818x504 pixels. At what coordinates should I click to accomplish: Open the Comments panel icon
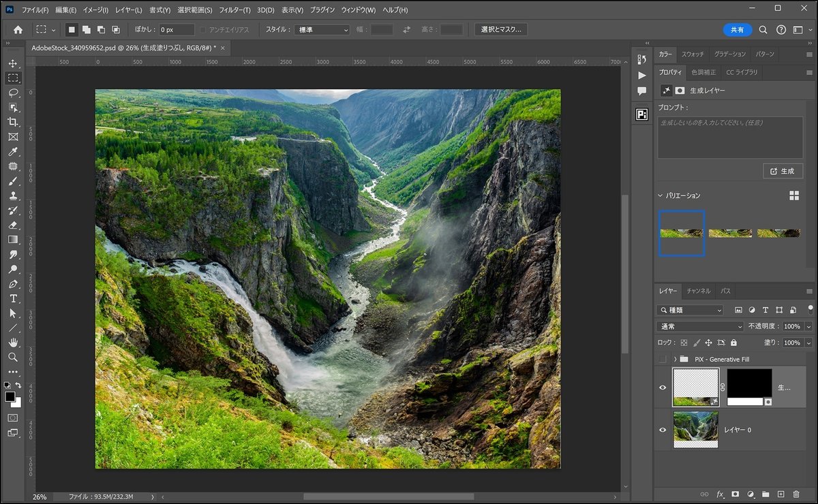pos(641,91)
